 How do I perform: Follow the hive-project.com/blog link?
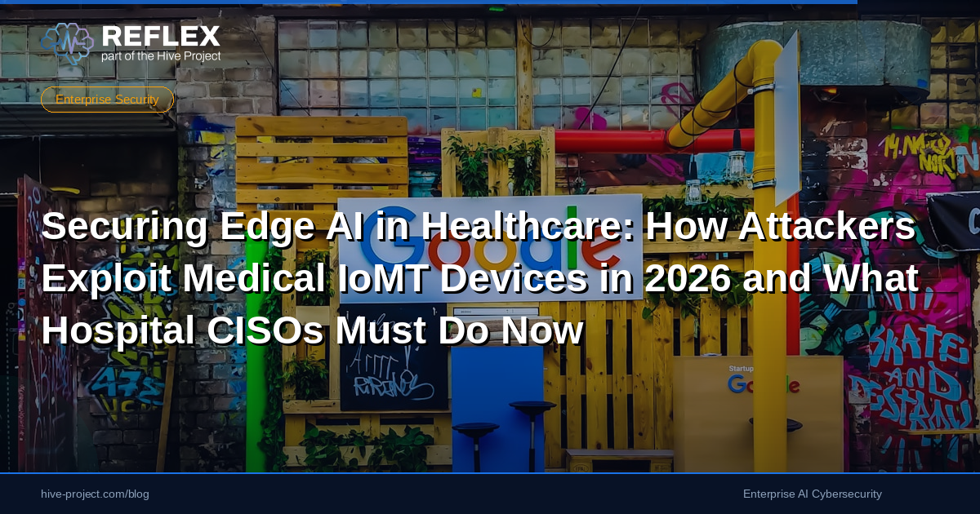[95, 494]
